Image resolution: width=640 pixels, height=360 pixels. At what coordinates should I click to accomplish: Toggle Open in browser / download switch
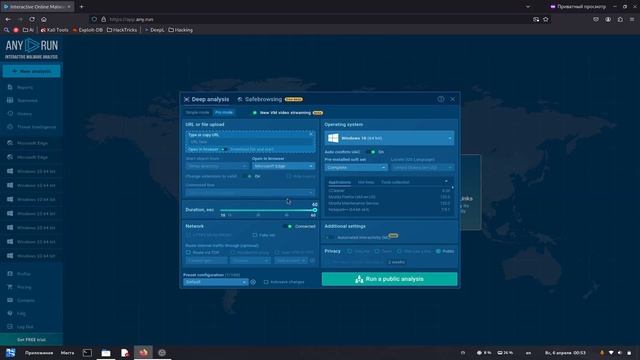[224, 149]
